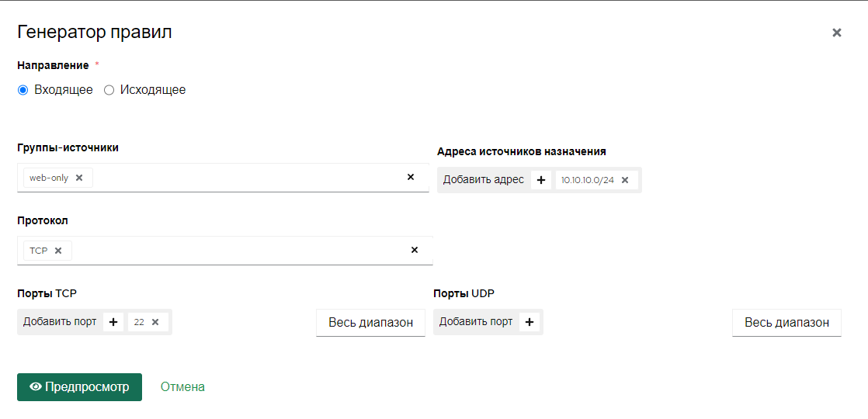Click Весь диапазон for UDP ports

[x=786, y=323]
